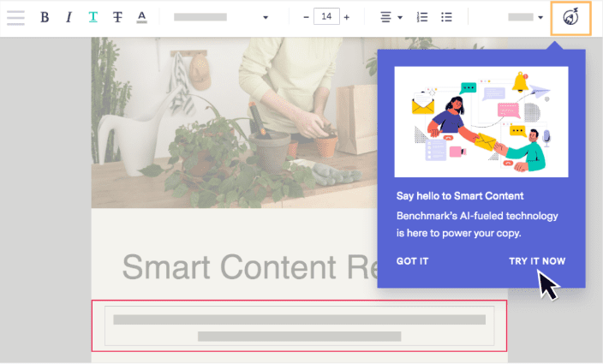603x364 pixels.
Task: Toggle bold formatting
Action: pyautogui.click(x=45, y=18)
